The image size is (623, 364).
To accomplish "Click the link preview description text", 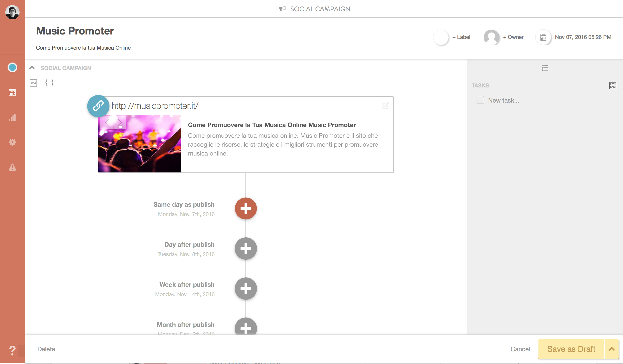I will coord(283,144).
